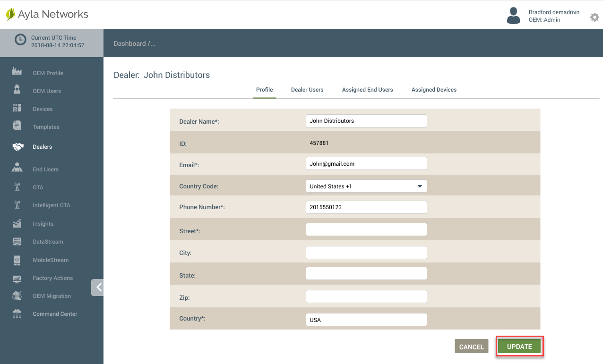Open OEM Users in the sidebar

coord(47,91)
